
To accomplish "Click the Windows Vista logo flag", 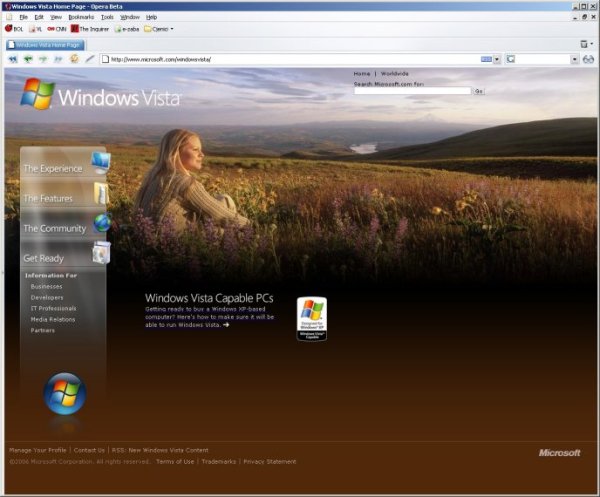I will pos(37,94).
